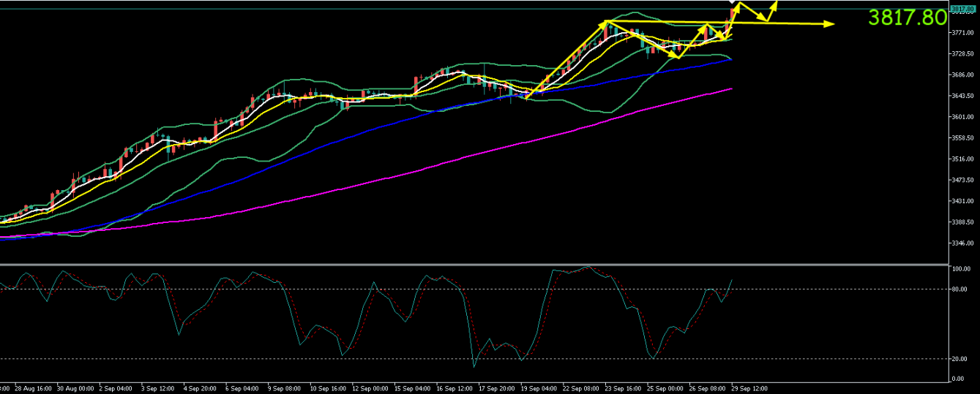Select the current price tag on price axis

pos(964,9)
